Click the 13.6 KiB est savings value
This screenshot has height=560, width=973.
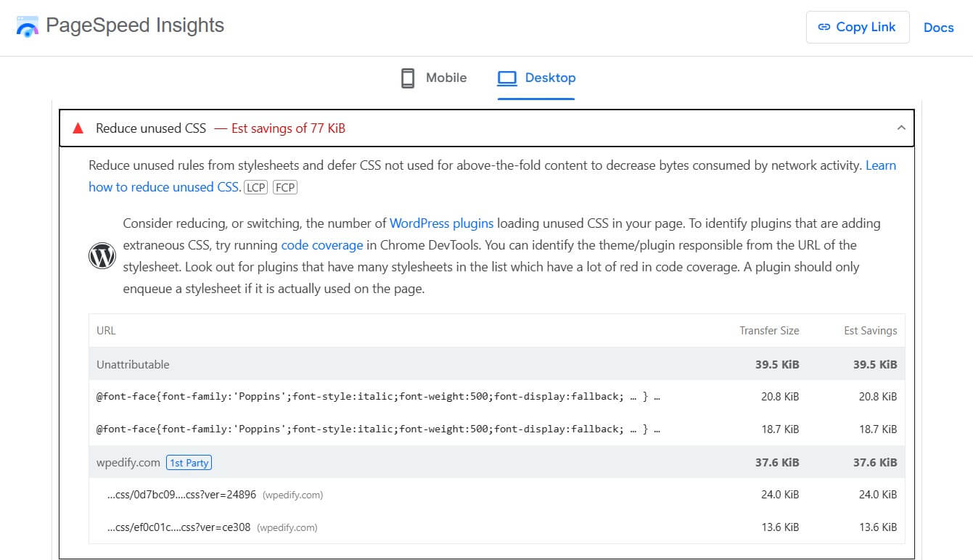tap(878, 527)
